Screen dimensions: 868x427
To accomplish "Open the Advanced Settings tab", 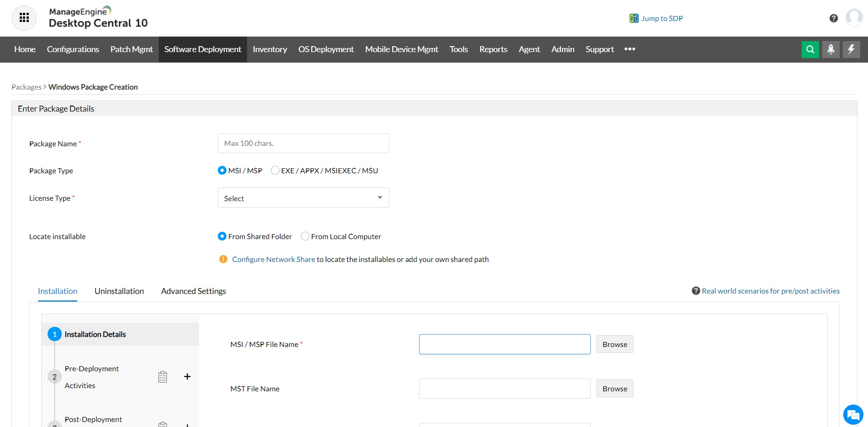I will [193, 291].
